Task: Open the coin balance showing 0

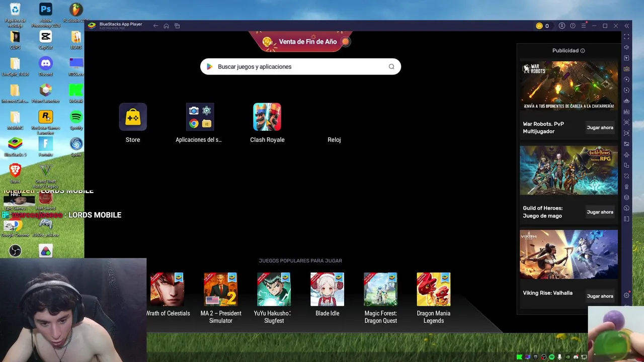Action: (542, 26)
